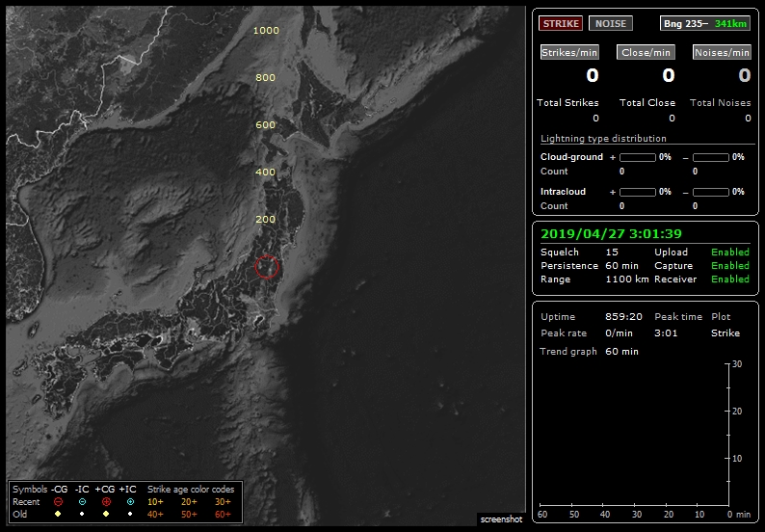The width and height of the screenshot is (765, 532).
Task: Click the Bng 235 341km bearing box
Action: (x=704, y=23)
